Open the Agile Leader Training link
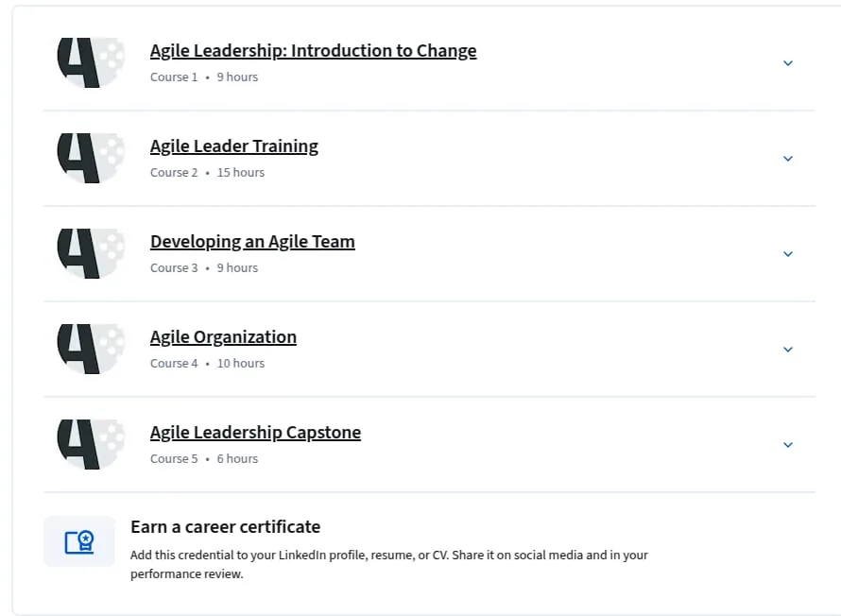The width and height of the screenshot is (841, 616). coord(233,146)
